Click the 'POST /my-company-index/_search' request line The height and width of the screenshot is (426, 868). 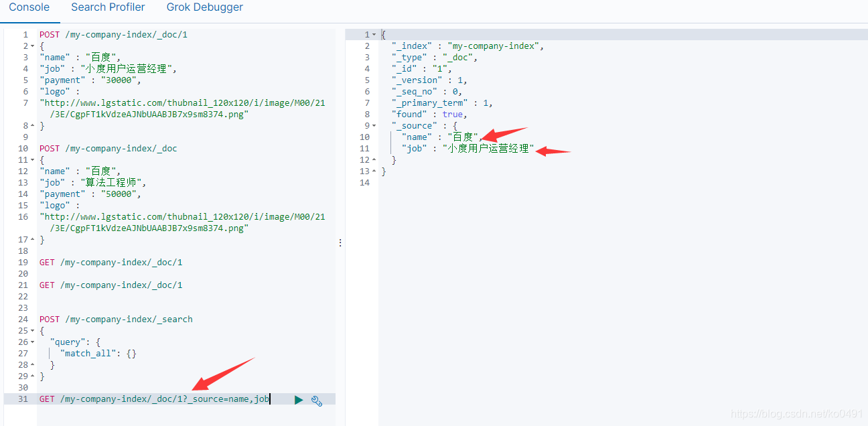[x=116, y=319]
